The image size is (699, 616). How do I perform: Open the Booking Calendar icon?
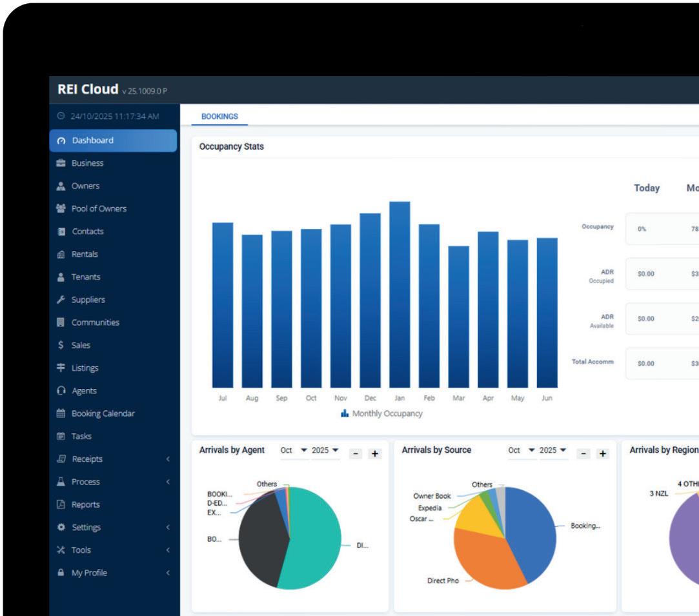[x=61, y=413]
